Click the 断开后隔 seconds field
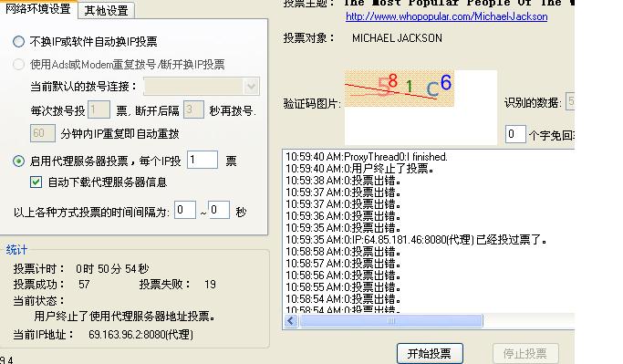Image resolution: width=623 pixels, height=364 pixels. pyautogui.click(x=193, y=109)
